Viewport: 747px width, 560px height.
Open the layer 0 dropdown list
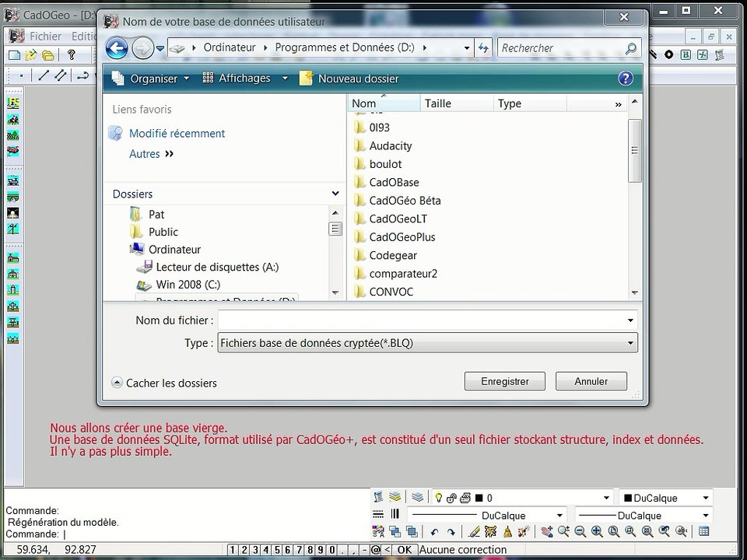[x=606, y=498]
